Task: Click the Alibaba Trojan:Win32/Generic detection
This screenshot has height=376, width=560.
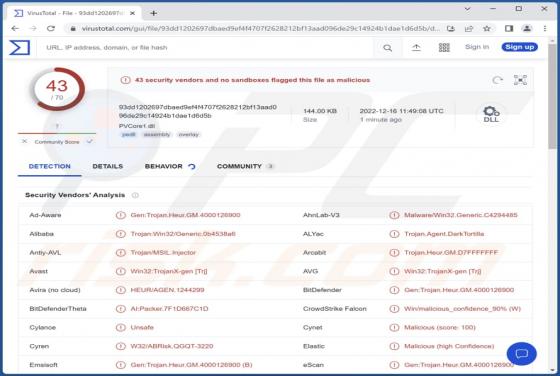Action: (x=183, y=234)
